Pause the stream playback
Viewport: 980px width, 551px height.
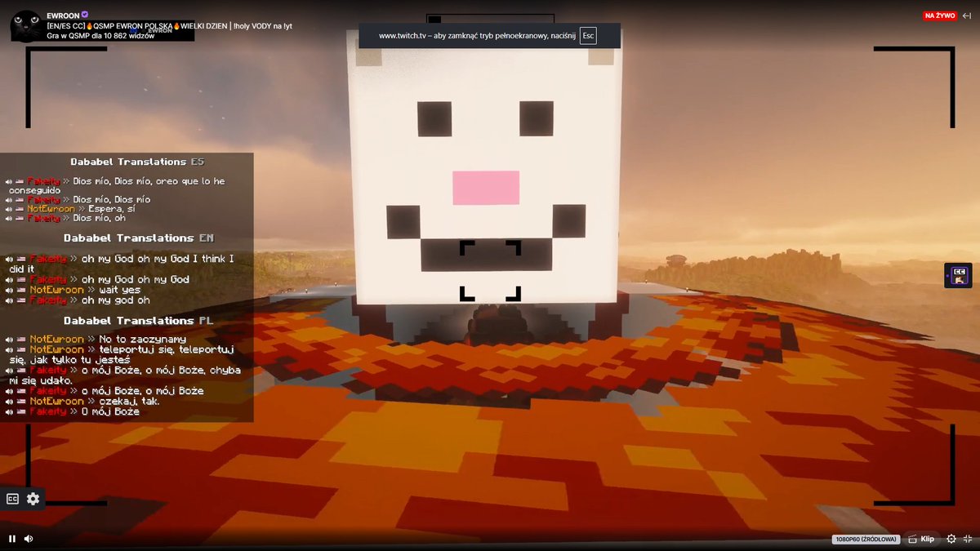(12, 539)
